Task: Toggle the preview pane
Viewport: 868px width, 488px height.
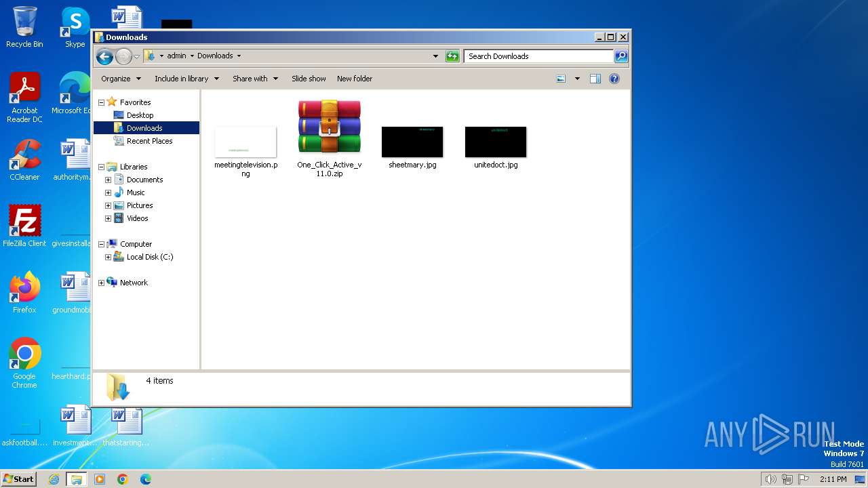Action: click(595, 79)
